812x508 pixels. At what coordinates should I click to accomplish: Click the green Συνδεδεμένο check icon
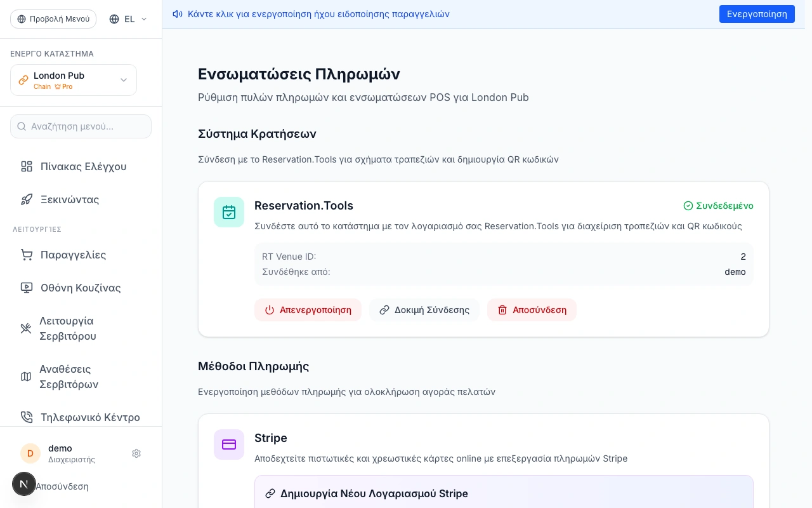pyautogui.click(x=688, y=206)
